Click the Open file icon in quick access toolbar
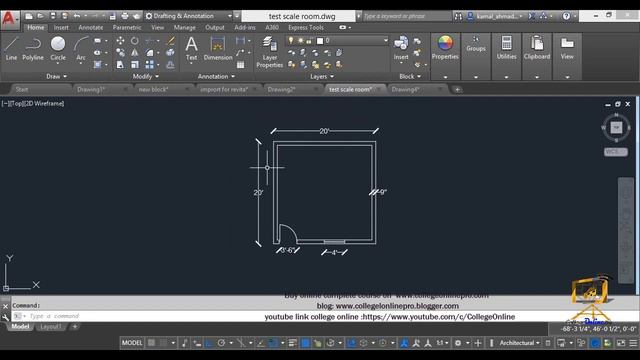 point(40,16)
